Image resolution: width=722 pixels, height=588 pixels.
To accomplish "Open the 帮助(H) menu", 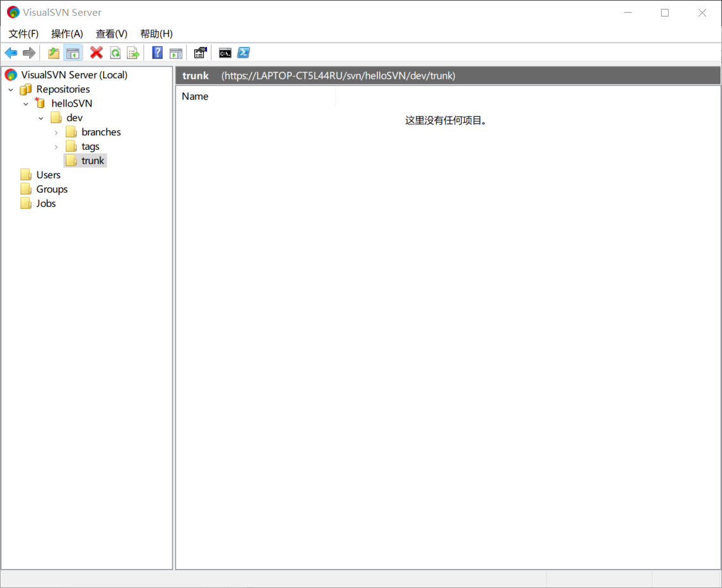I will pyautogui.click(x=157, y=34).
